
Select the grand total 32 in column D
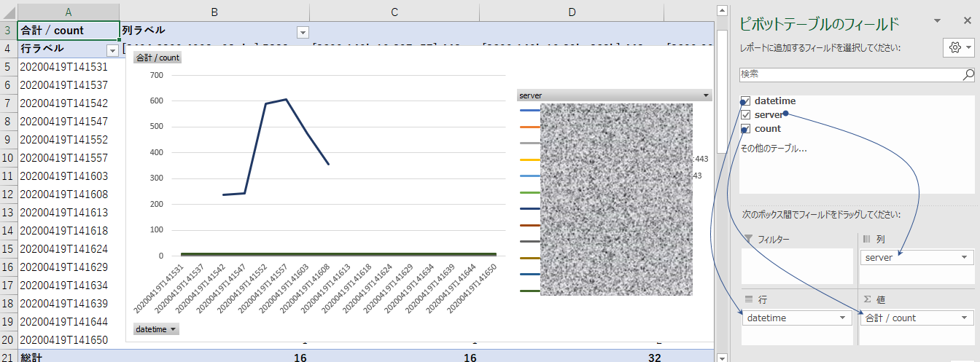[572, 357]
